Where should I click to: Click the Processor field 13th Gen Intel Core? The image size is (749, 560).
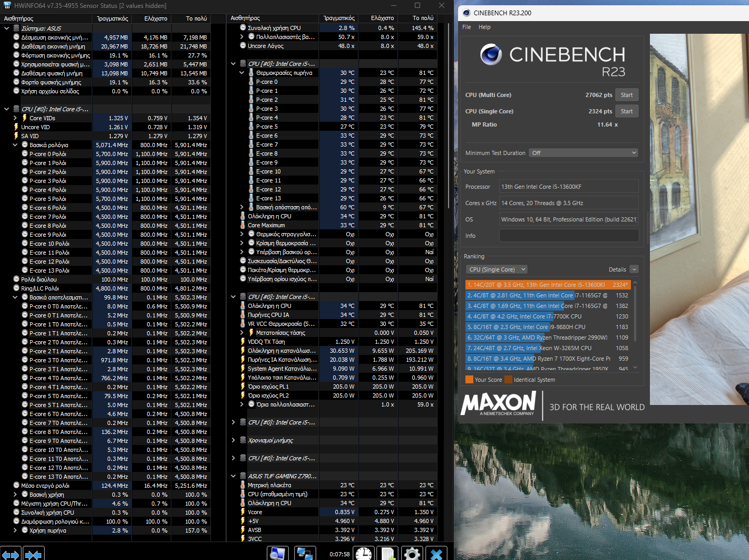click(x=569, y=187)
